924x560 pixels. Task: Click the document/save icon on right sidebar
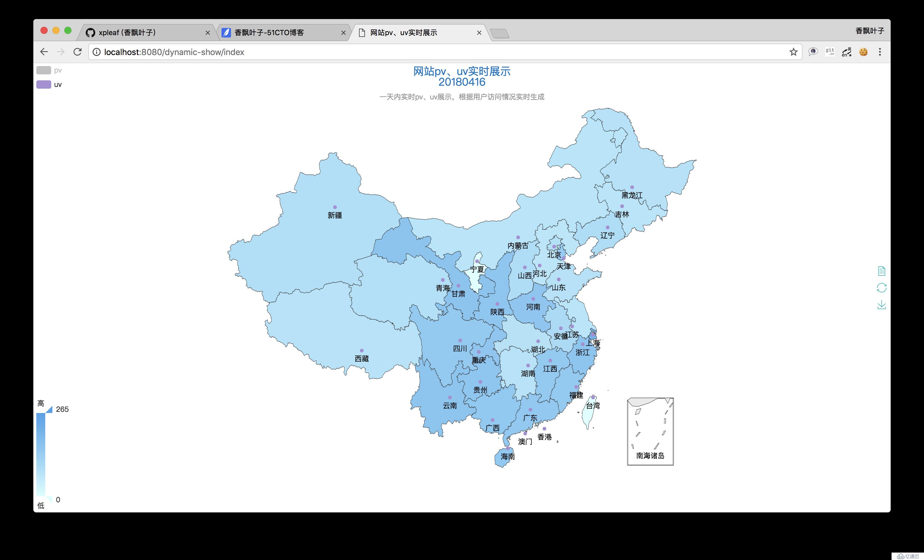coord(881,271)
